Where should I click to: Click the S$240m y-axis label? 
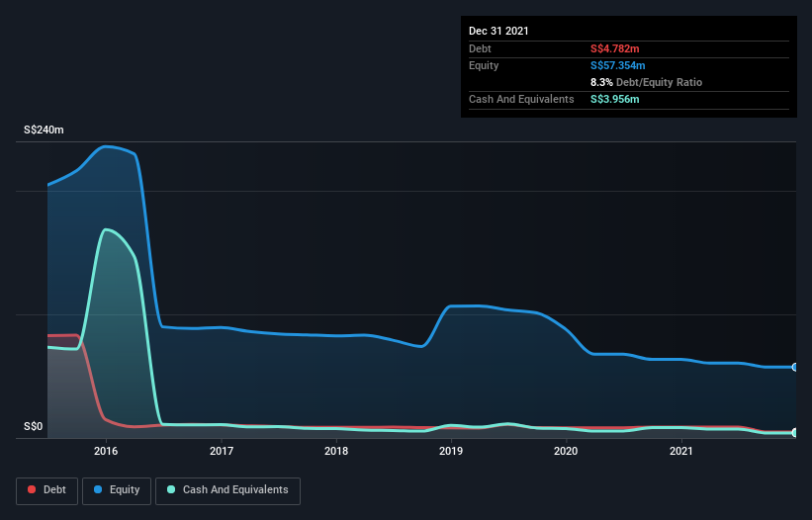(x=44, y=130)
